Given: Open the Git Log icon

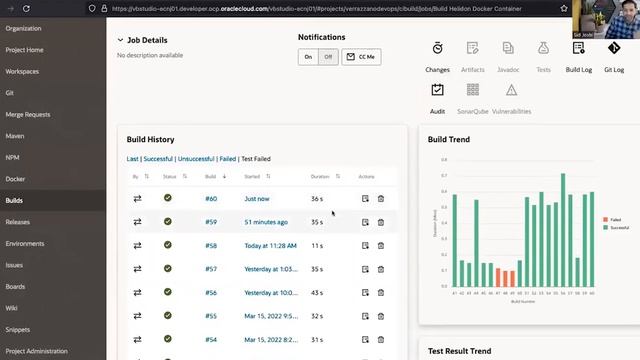Looking at the screenshot, I should pos(614,48).
